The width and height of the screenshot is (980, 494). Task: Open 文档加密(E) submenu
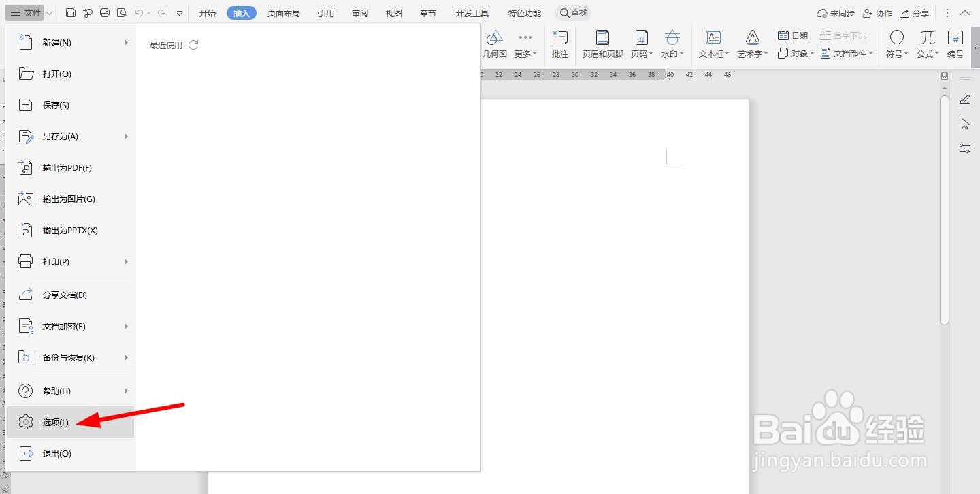71,326
